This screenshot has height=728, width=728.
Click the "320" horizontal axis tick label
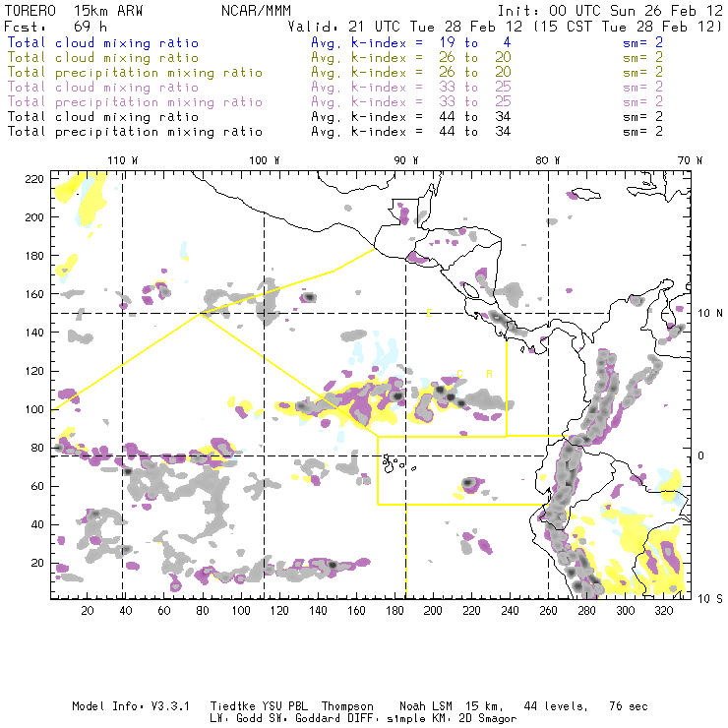[664, 611]
